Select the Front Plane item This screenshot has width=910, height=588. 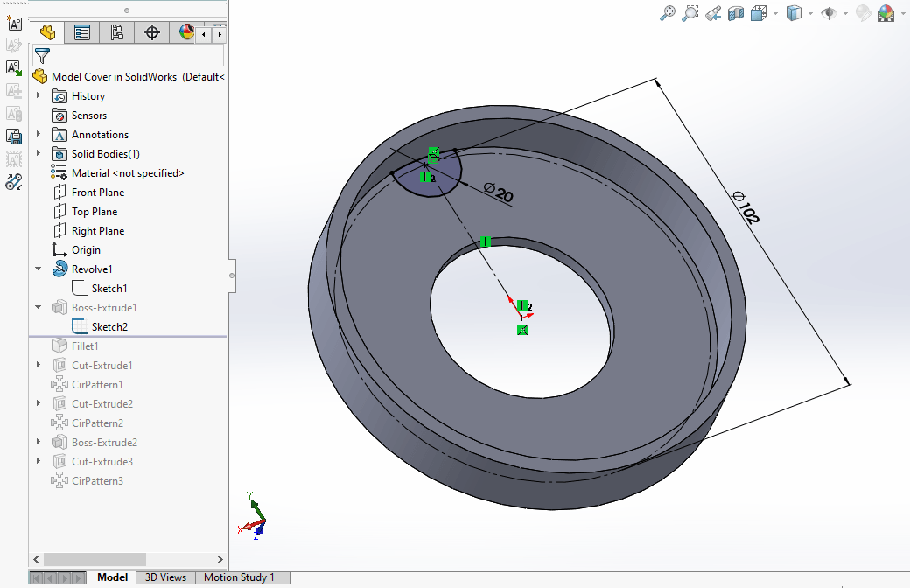(97, 192)
